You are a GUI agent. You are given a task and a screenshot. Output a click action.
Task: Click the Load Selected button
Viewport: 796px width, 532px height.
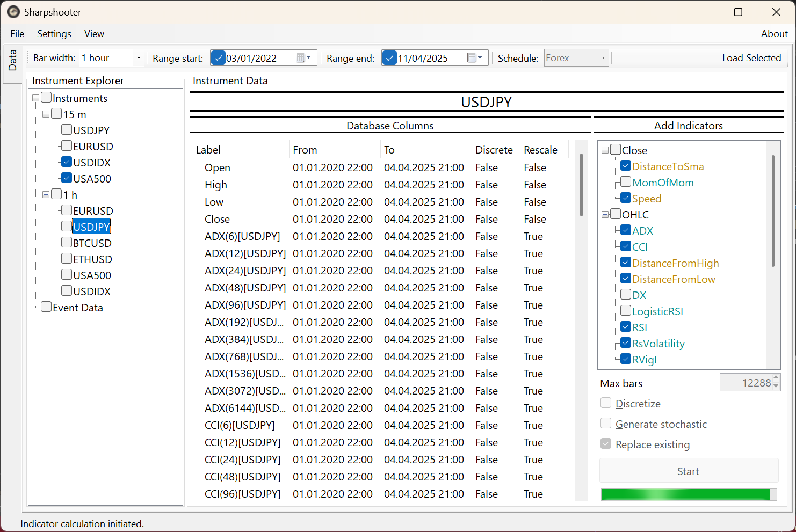751,58
